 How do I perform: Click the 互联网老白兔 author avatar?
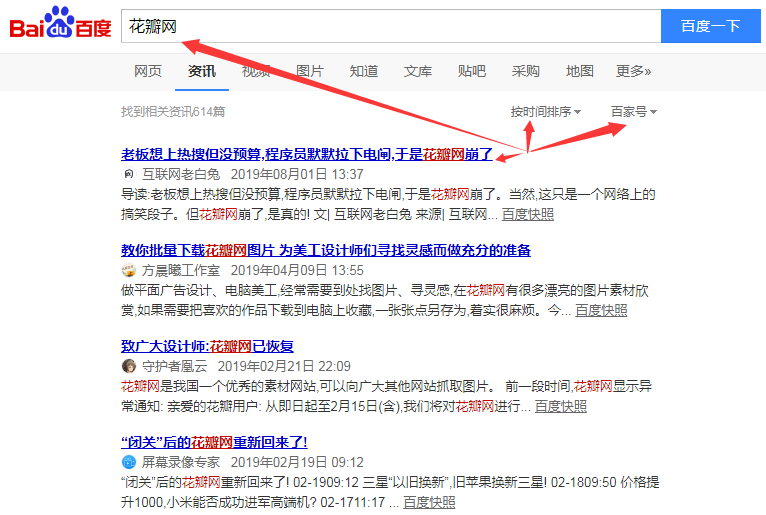tap(128, 174)
